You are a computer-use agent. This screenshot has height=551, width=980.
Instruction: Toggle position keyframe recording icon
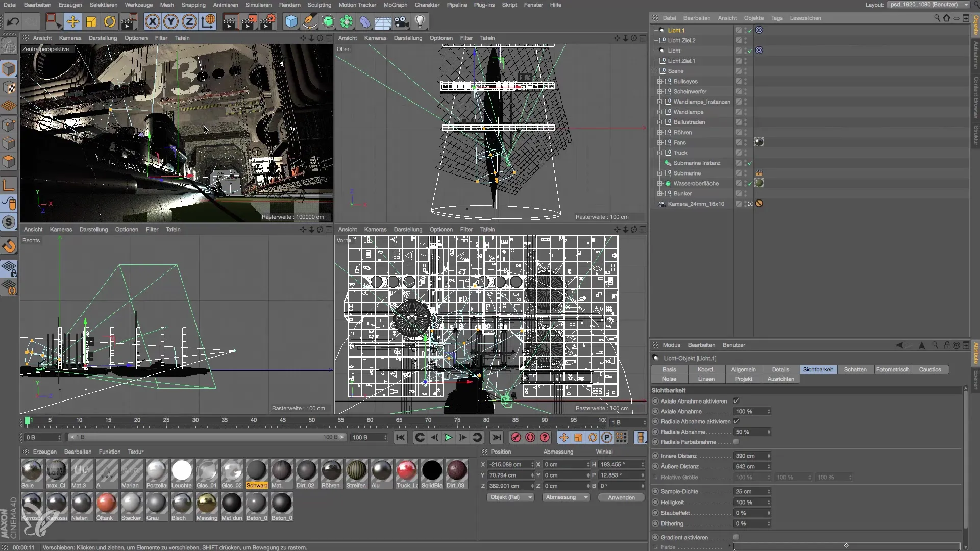click(564, 437)
